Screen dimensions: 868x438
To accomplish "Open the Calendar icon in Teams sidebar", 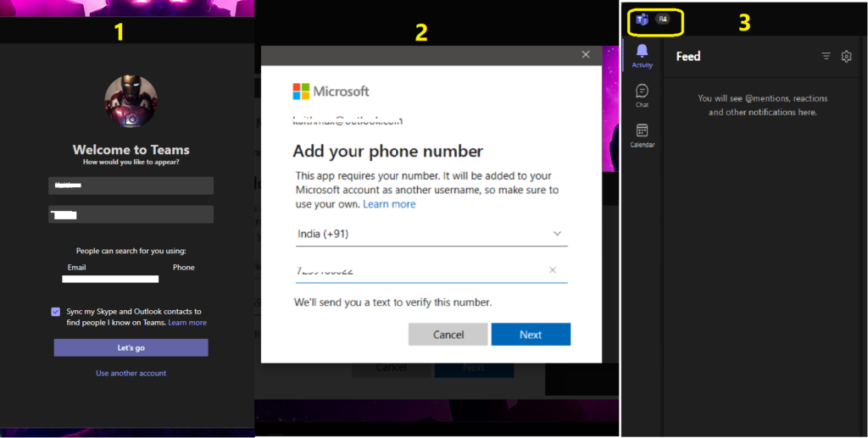I will tap(643, 136).
